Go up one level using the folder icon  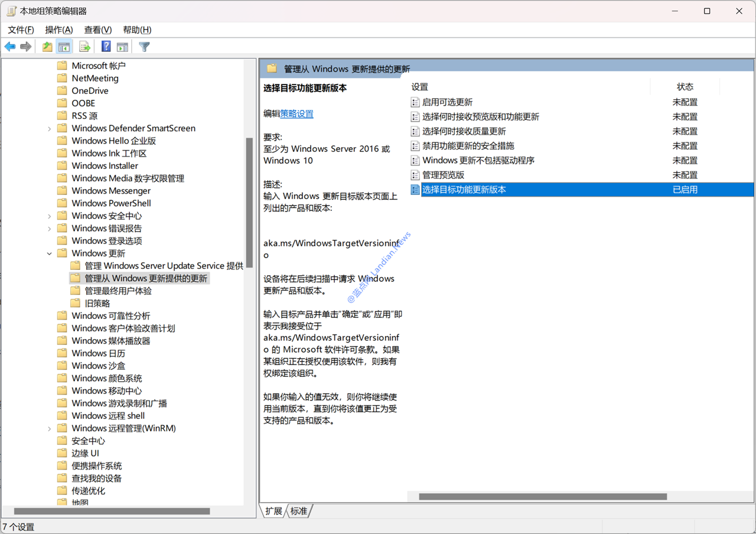pos(47,47)
